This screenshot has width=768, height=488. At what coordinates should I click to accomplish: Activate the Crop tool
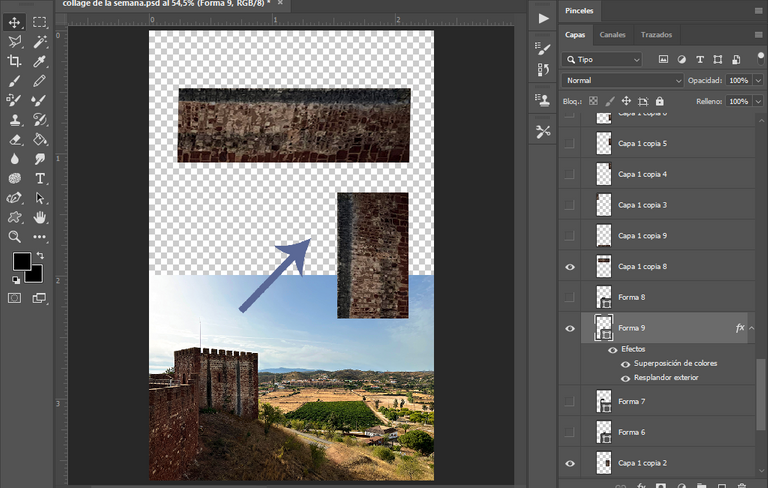(14, 61)
